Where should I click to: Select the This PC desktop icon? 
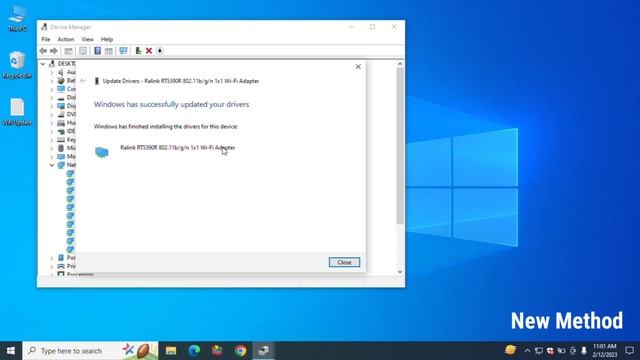click(x=17, y=19)
